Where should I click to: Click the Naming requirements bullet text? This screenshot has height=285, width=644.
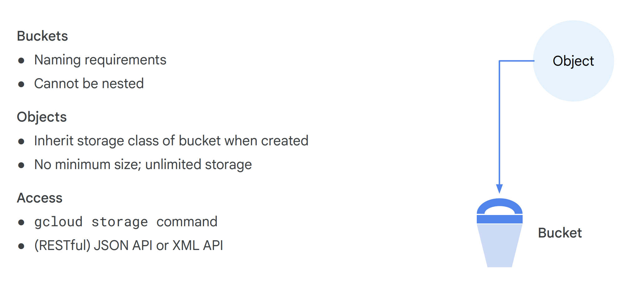100,60
